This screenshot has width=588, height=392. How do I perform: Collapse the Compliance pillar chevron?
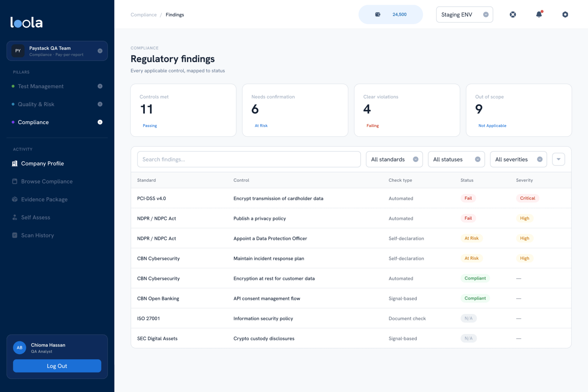click(x=100, y=122)
